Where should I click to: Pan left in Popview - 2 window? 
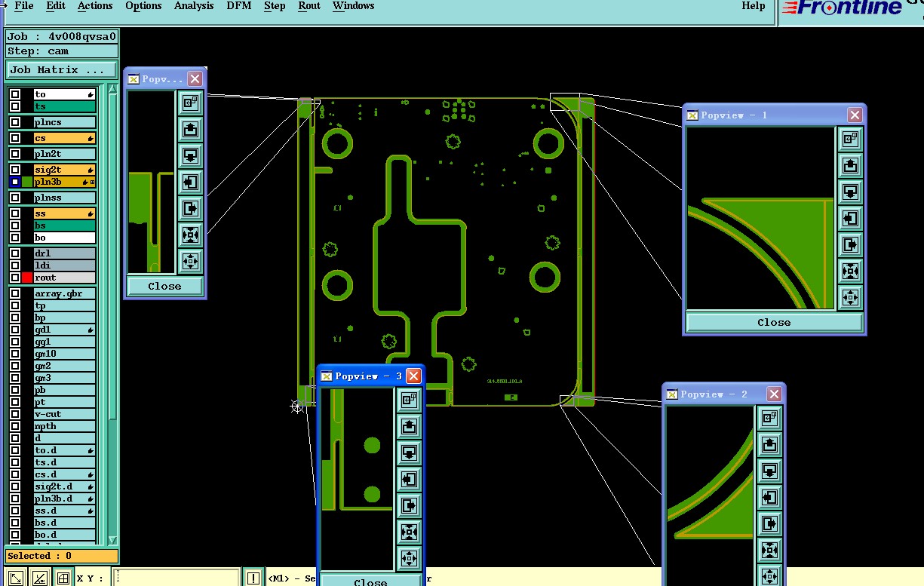coord(769,496)
